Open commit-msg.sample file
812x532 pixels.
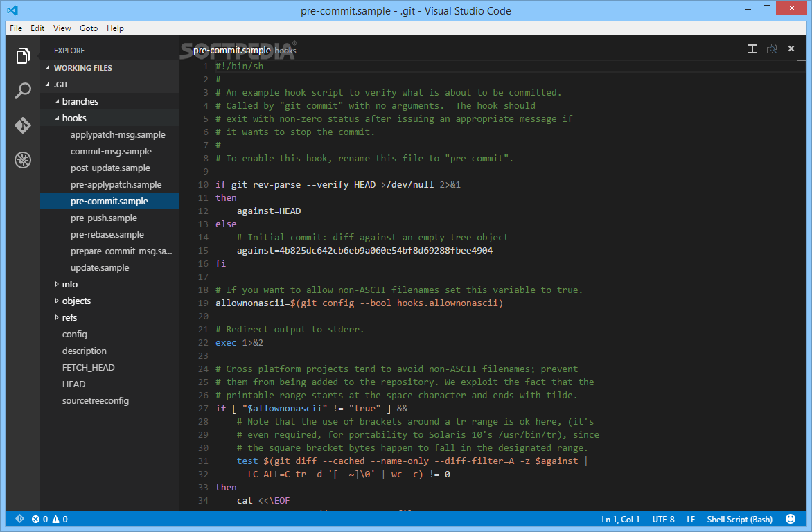(x=111, y=151)
